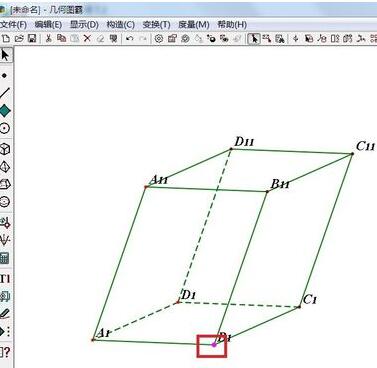Image resolution: width=377 pixels, height=368 pixels.
Task: Open the 度量(M) menu
Action: click(x=194, y=25)
